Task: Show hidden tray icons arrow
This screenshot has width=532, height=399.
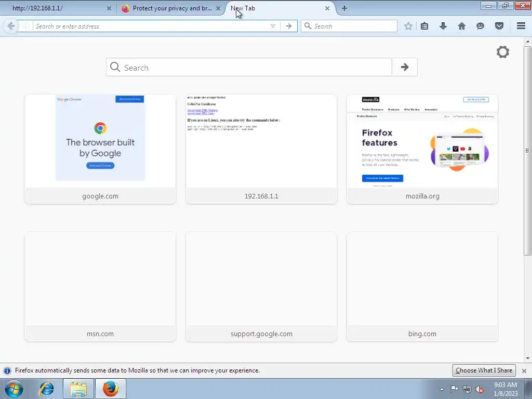Action: (x=442, y=389)
